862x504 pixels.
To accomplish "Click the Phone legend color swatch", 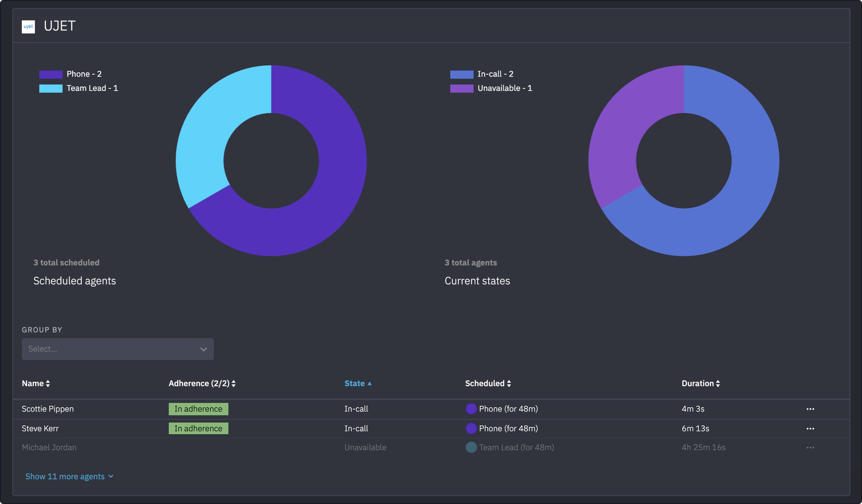I will 51,74.
